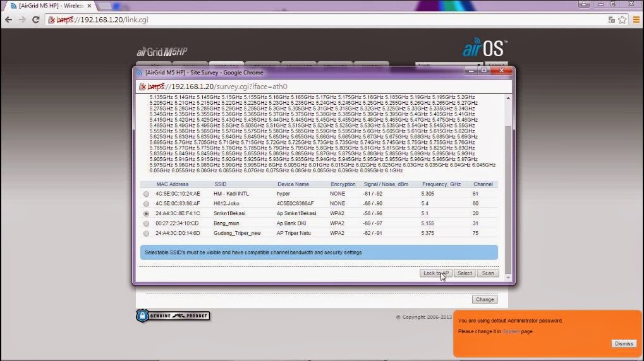This screenshot has height=361, width=644.
Task: Click the Lock to AP button
Action: click(436, 273)
